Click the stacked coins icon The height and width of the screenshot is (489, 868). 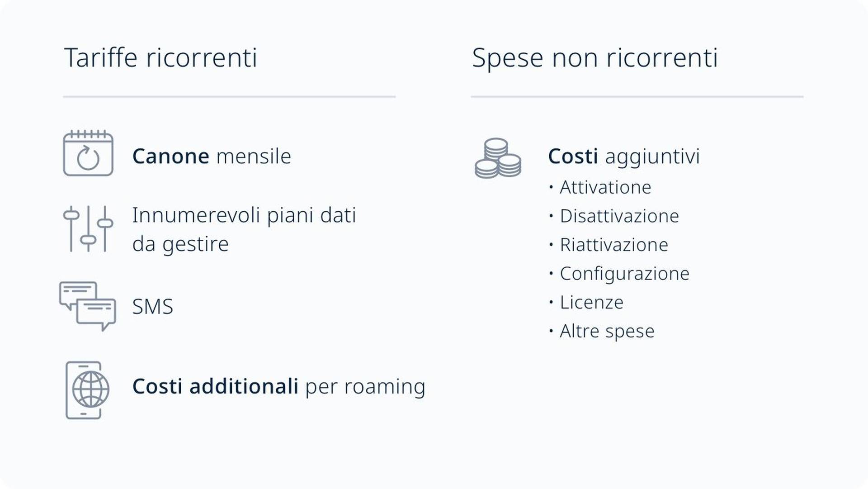(x=498, y=158)
